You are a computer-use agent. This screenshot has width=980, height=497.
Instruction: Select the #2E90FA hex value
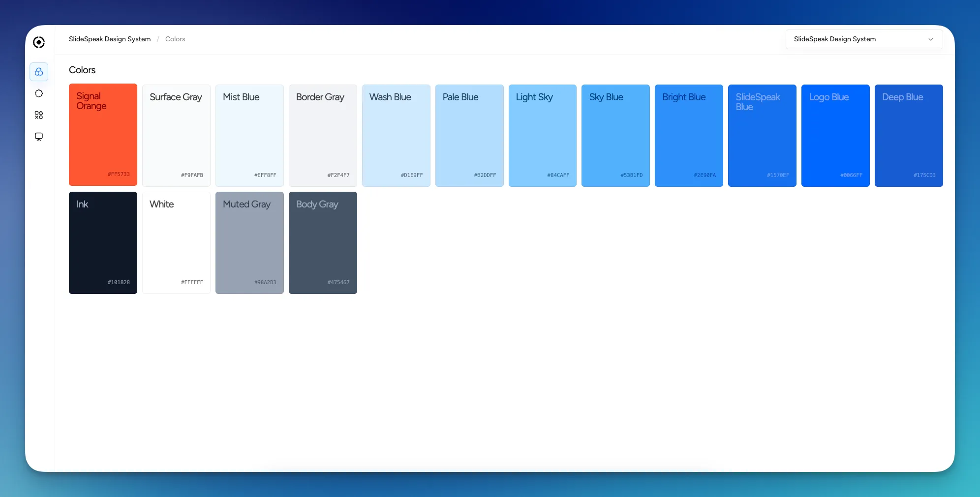click(705, 175)
